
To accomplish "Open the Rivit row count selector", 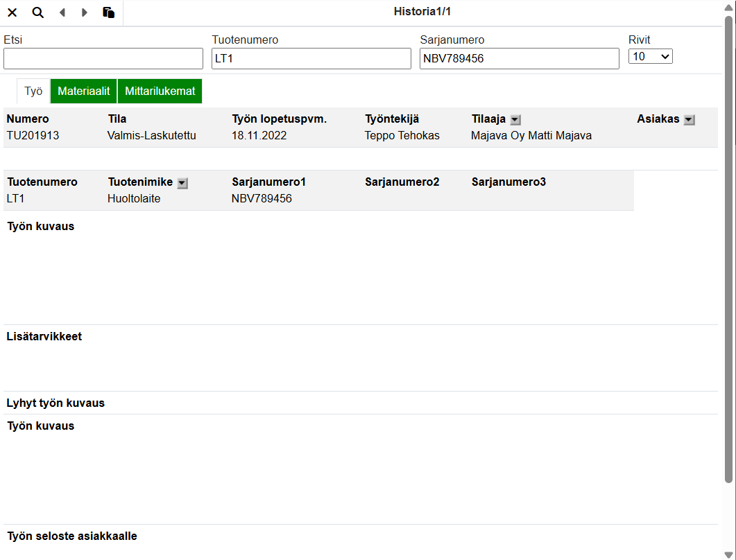I will [650, 57].
